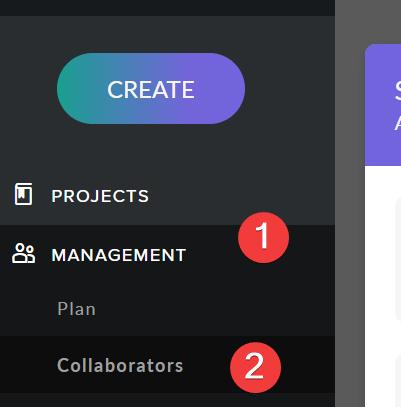
Task: Open the Collaborators submenu item
Action: tap(120, 365)
